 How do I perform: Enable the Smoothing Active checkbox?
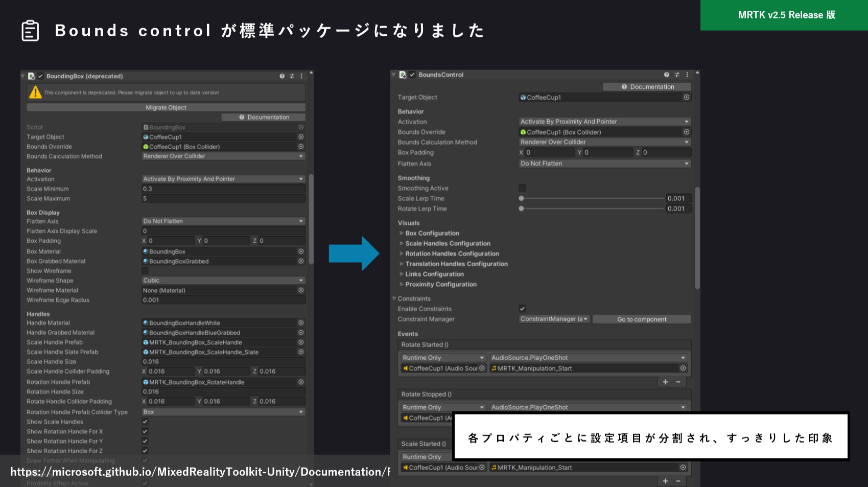(522, 188)
